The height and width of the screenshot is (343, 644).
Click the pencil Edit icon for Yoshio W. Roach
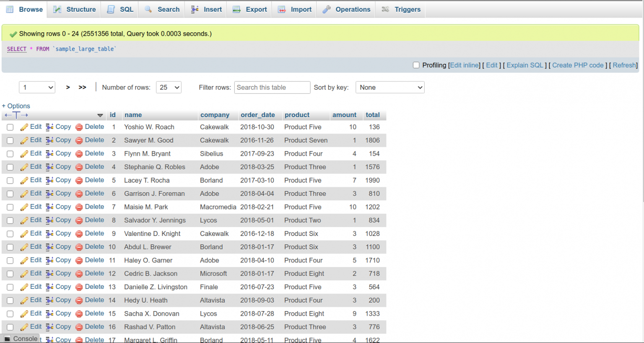pyautogui.click(x=24, y=127)
